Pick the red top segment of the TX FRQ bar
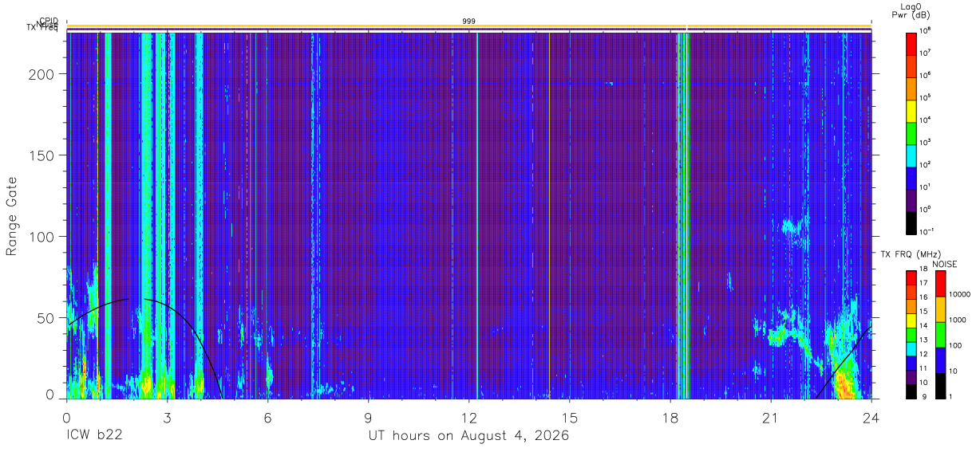Image resolution: width=980 pixels, height=452 pixels. (911, 277)
